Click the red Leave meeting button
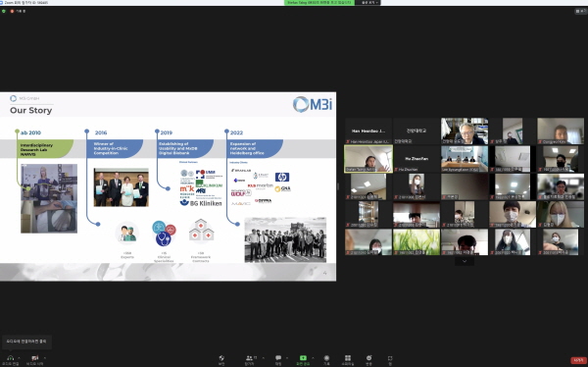588x367 pixels. coord(578,360)
